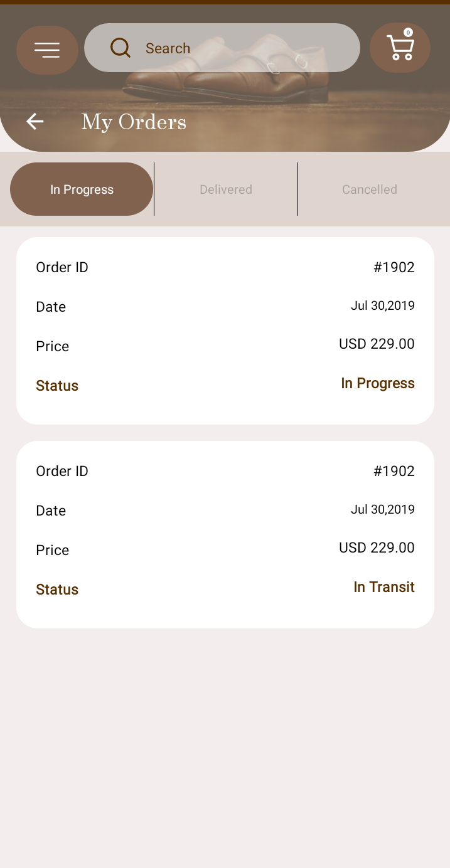The image size is (450, 868).
Task: Show the Cancelled orders tab
Action: point(370,189)
